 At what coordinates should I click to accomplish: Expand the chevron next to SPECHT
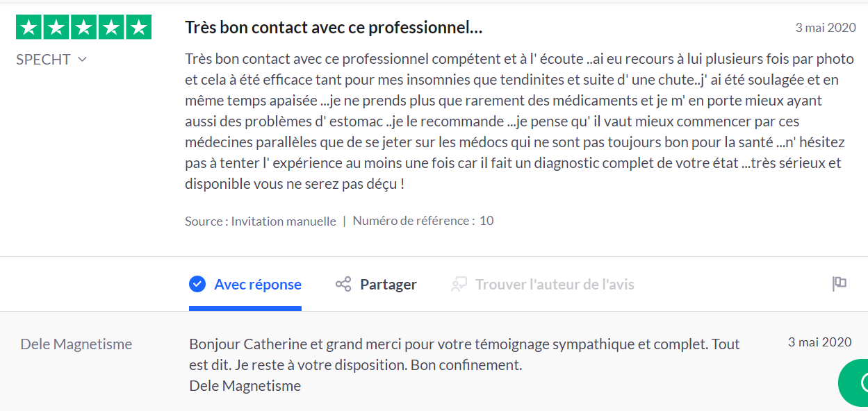point(83,60)
